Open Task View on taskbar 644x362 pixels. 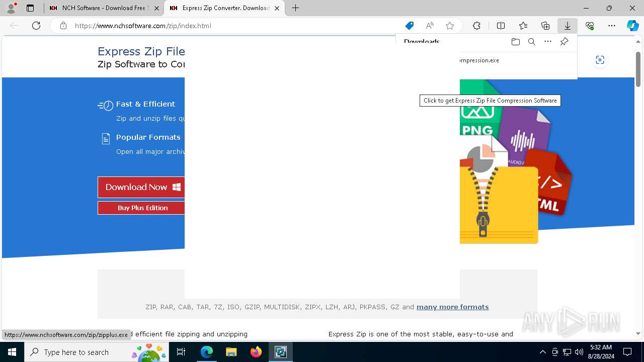pos(181,352)
